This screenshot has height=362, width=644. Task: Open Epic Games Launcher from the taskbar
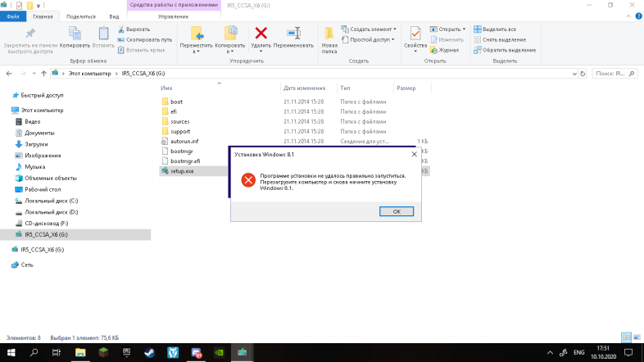(x=126, y=352)
